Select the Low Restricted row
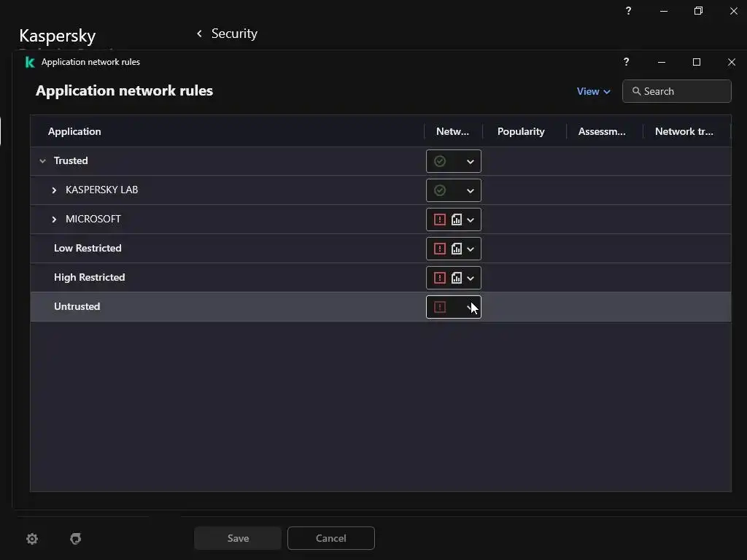Screen dimensions: 747x560 [381, 248]
